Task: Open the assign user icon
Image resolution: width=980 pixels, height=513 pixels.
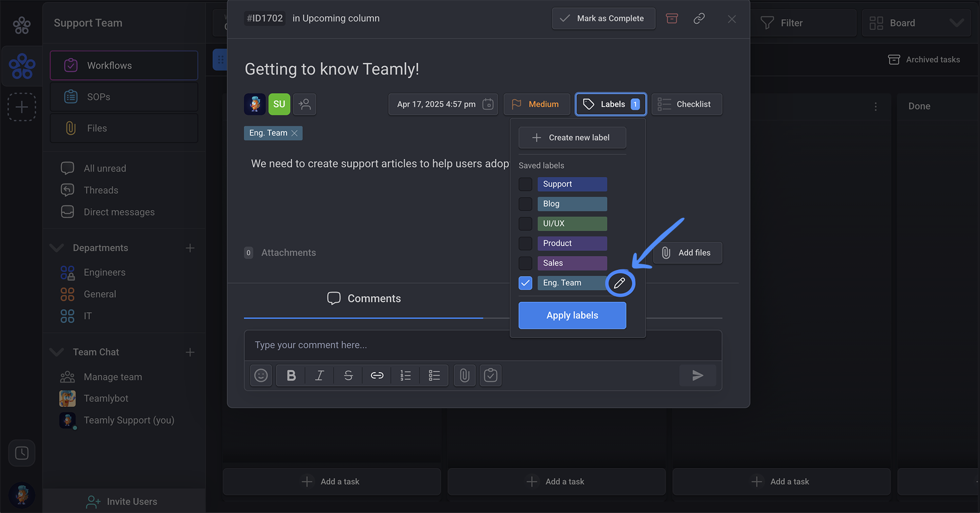Action: coord(305,104)
